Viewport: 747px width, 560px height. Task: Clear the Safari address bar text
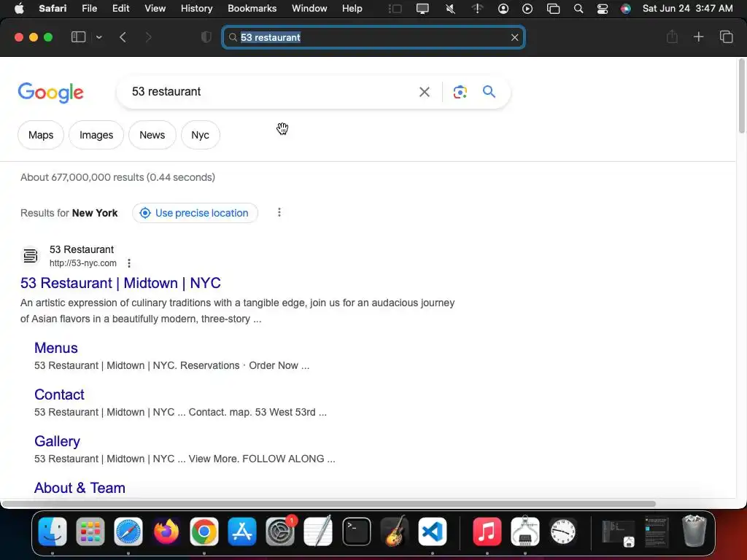pyautogui.click(x=514, y=37)
